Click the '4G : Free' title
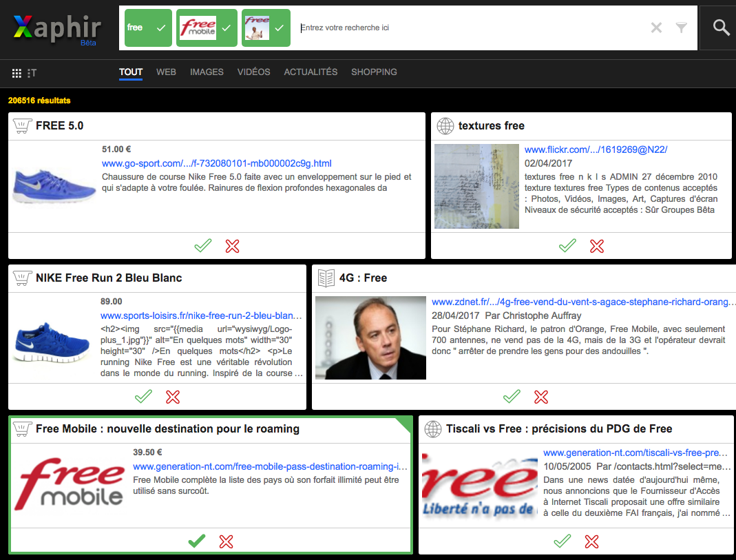The image size is (736, 560). tap(363, 278)
